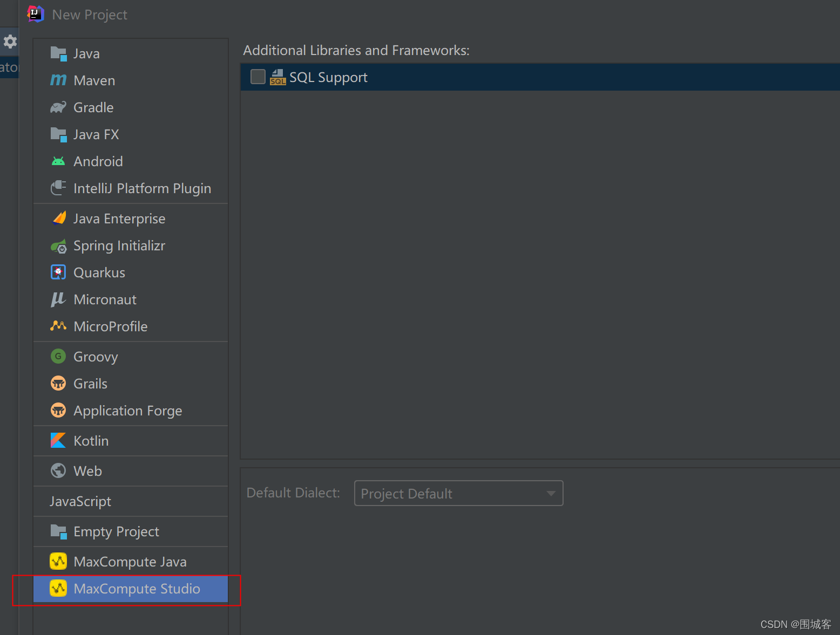The image size is (840, 635).
Task: Select IntelliJ Platform Plugin entry
Action: pyautogui.click(x=131, y=188)
